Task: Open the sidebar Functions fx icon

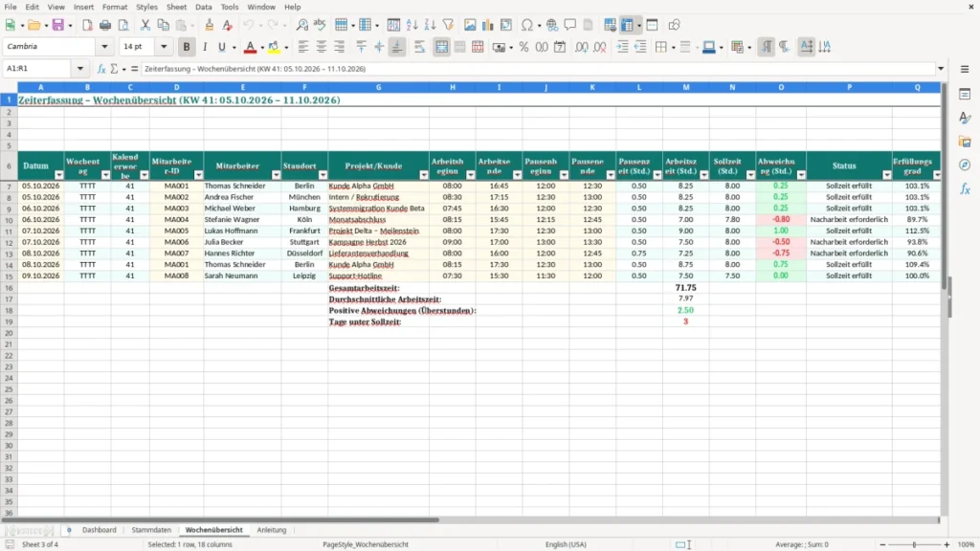Action: [x=965, y=188]
